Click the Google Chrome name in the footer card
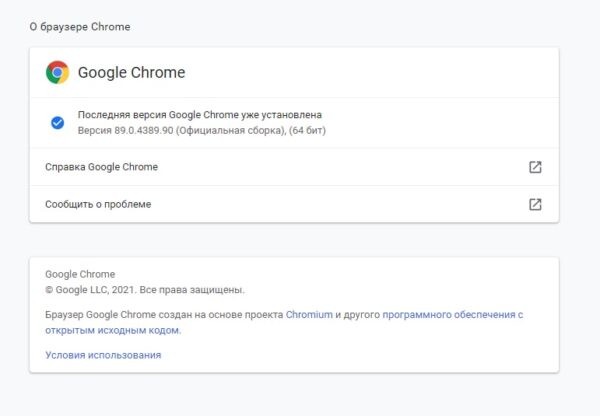 coord(80,274)
